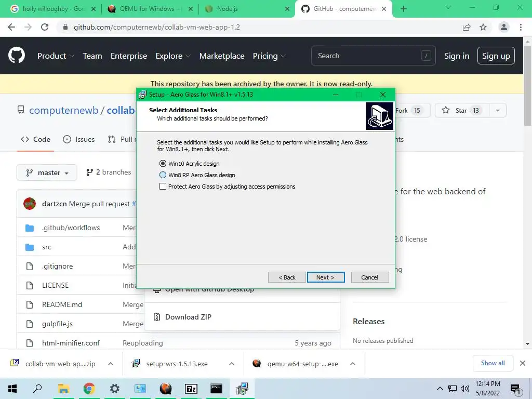Open taskbar search magnifier
Screen dimensions: 532x399
point(37,389)
